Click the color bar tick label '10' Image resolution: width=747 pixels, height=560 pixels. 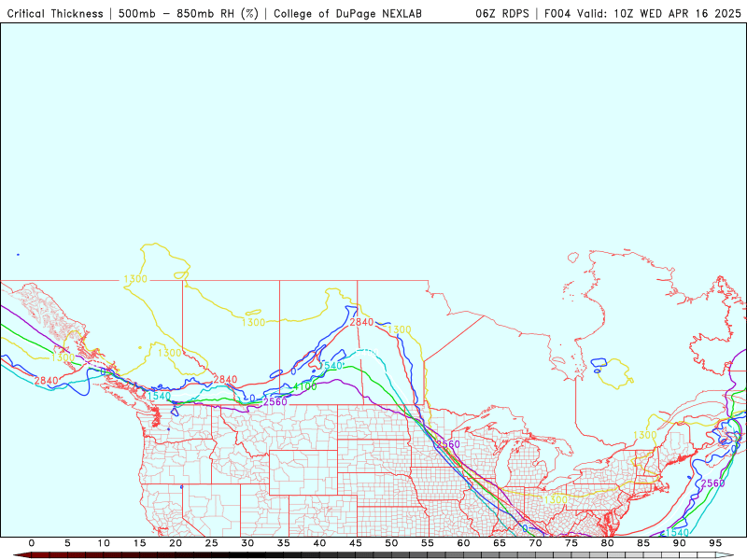click(104, 543)
